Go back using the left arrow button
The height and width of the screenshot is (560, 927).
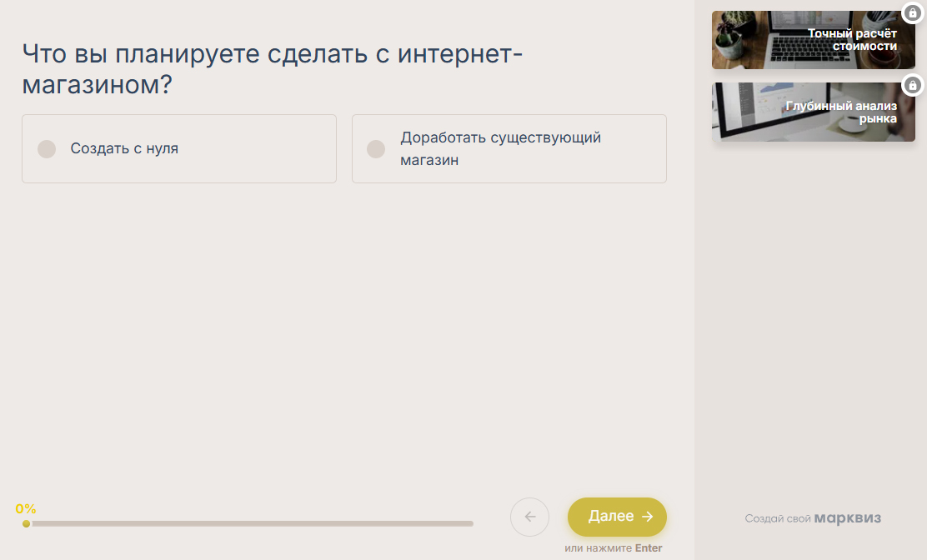click(x=529, y=517)
